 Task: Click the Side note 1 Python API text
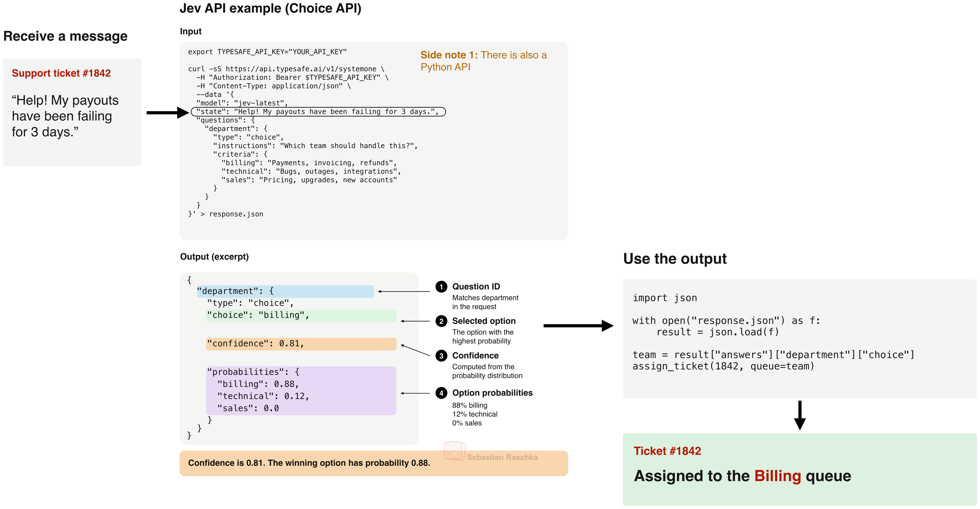[484, 61]
